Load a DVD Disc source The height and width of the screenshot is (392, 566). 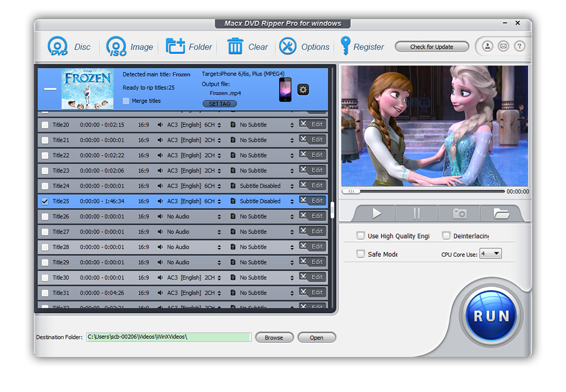[x=68, y=46]
